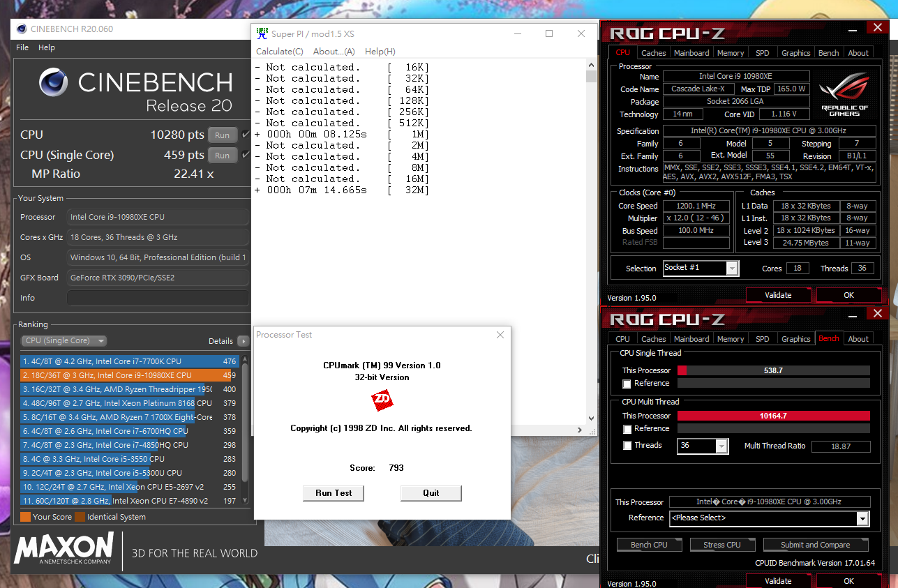Click the Details arrow icon in Ranking

click(243, 341)
